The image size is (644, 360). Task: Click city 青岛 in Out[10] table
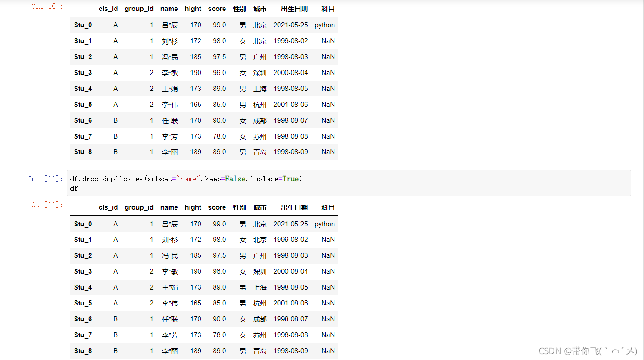point(260,152)
